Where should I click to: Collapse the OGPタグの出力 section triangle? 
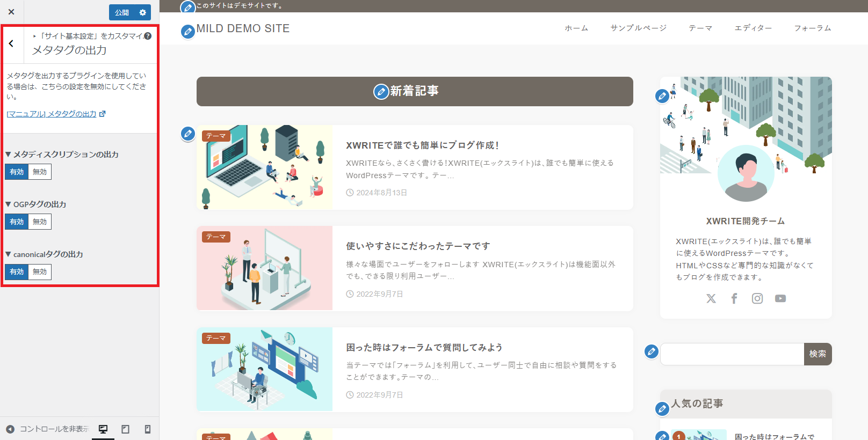[9, 204]
